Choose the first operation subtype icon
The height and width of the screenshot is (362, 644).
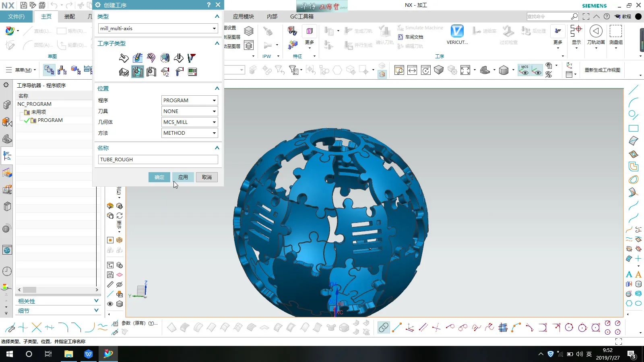[x=124, y=58]
